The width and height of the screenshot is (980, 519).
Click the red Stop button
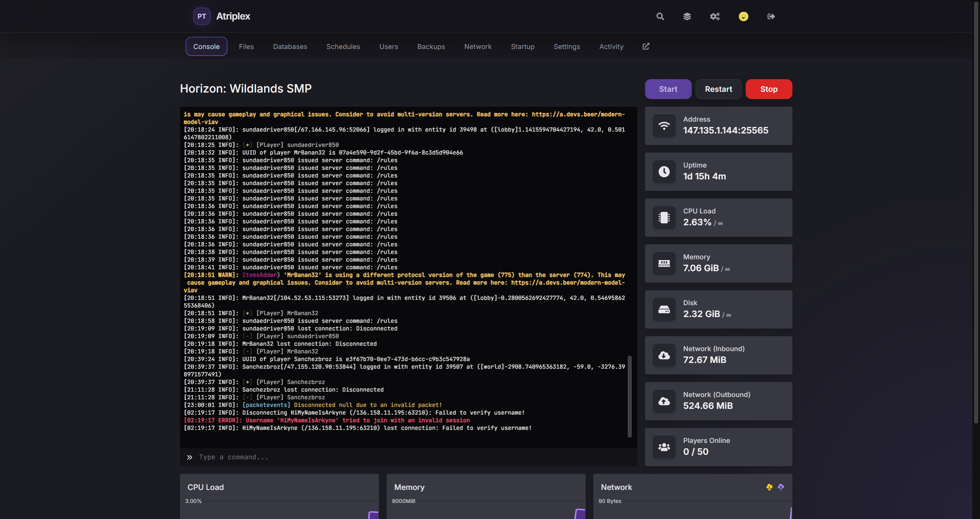(769, 89)
